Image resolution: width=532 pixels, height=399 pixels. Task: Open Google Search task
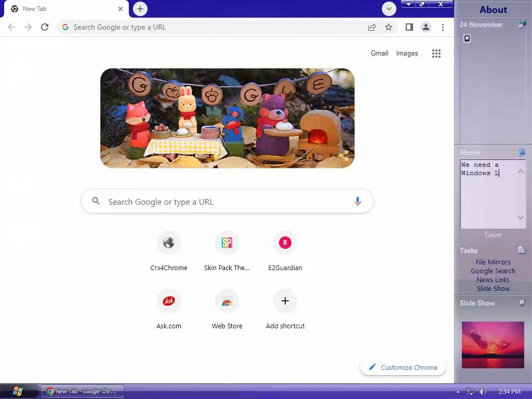[x=493, y=271]
